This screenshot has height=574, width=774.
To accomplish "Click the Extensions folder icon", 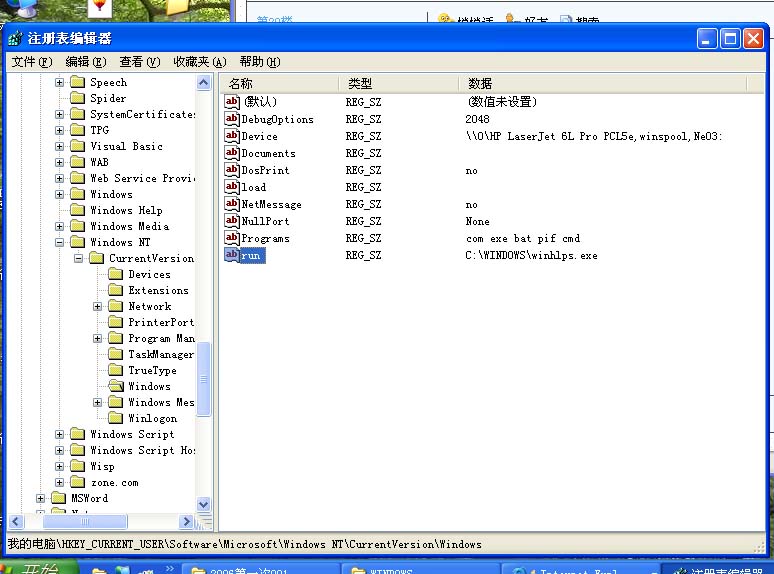I will [x=116, y=290].
